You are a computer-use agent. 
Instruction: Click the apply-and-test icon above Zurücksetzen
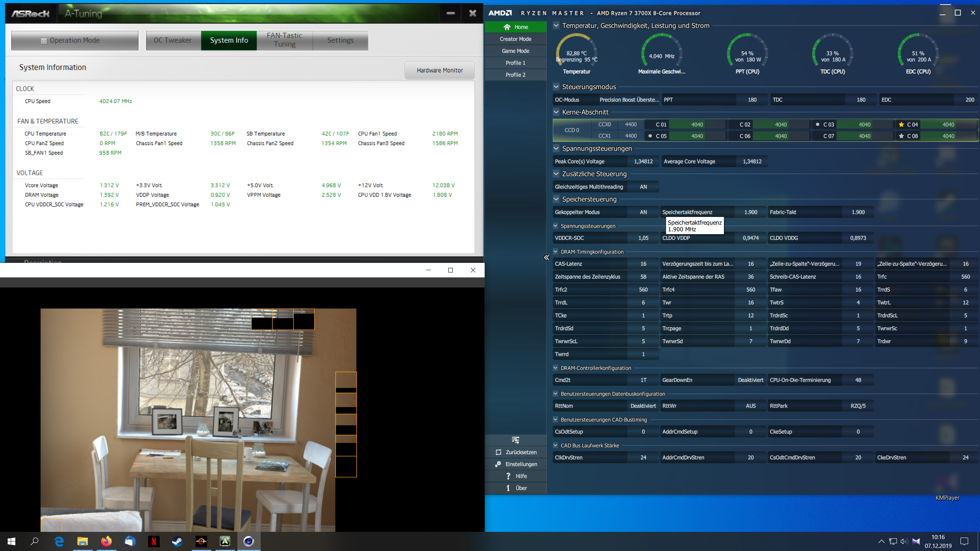tap(515, 440)
